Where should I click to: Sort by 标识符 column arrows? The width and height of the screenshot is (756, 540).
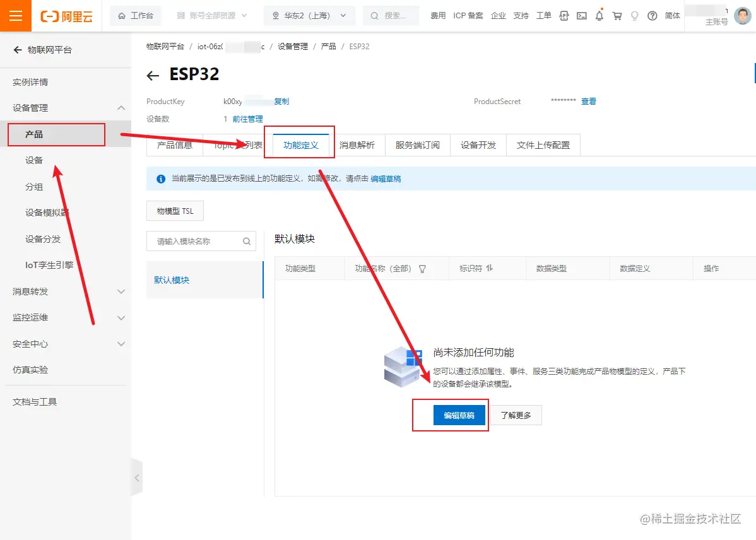(489, 268)
